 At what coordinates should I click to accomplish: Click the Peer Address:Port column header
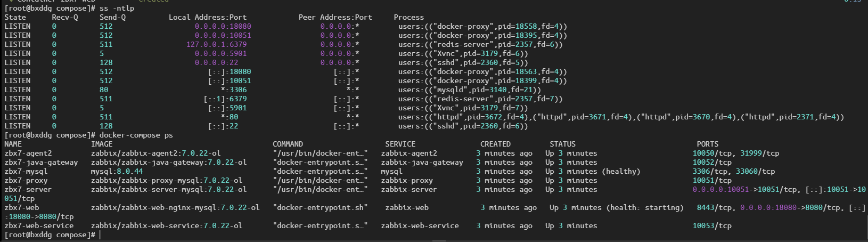coord(335,17)
